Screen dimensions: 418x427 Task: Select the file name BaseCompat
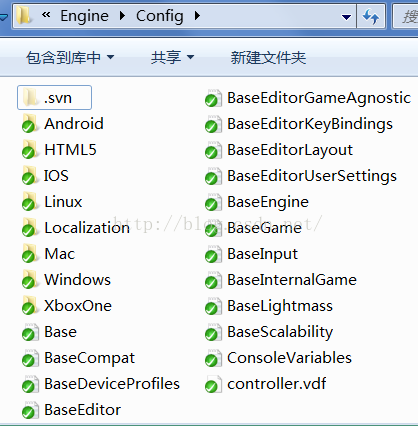click(90, 359)
